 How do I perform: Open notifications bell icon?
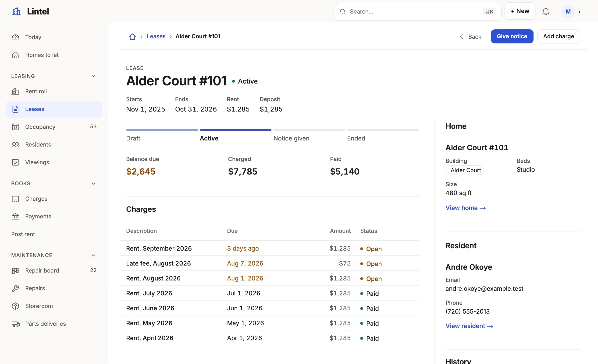click(546, 12)
